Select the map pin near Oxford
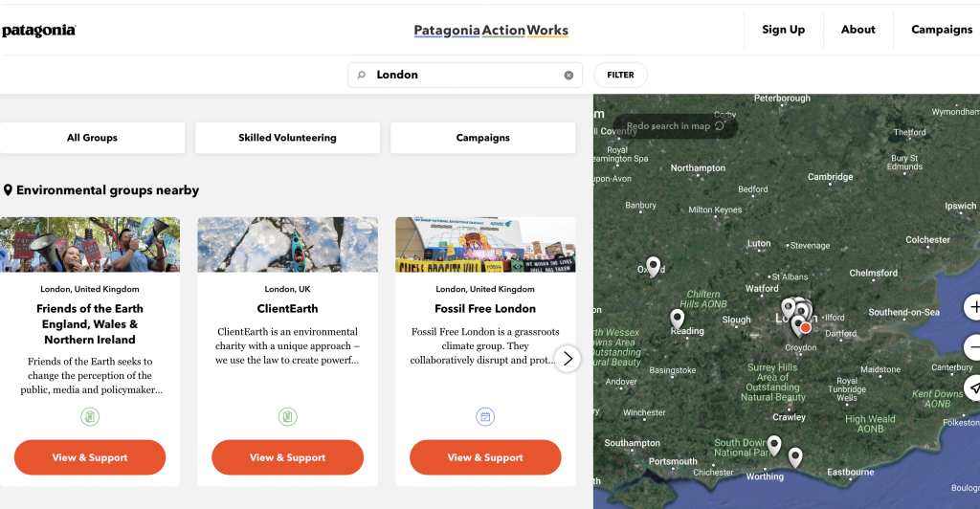The width and height of the screenshot is (980, 509). [x=653, y=266]
